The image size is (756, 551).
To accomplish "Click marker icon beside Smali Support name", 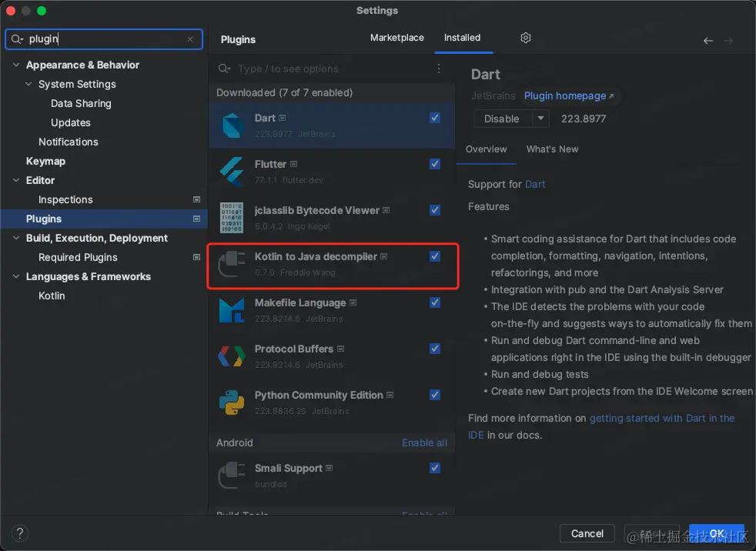I will pyautogui.click(x=329, y=468).
